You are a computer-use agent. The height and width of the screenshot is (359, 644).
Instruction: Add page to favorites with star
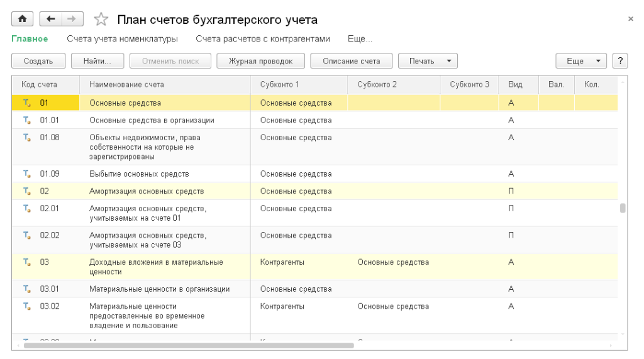(x=101, y=20)
